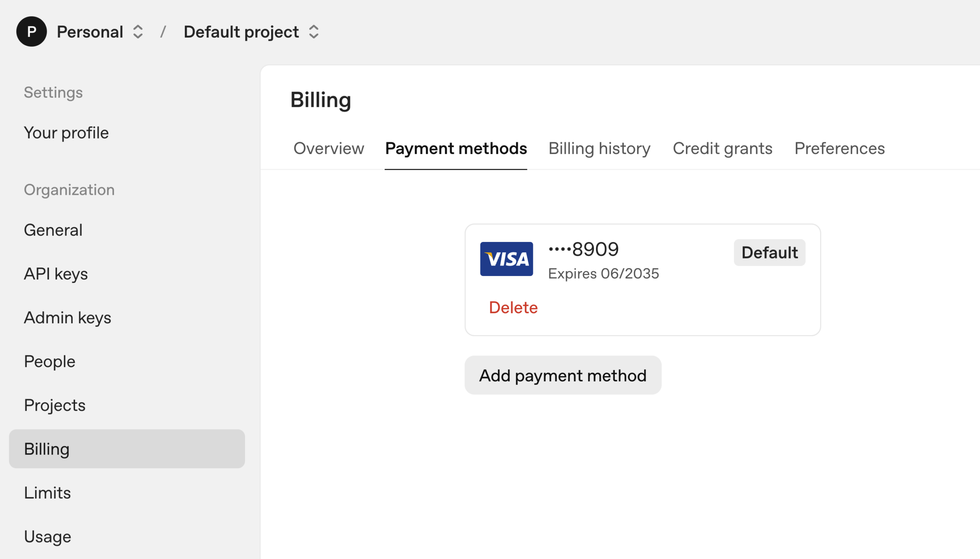980x559 pixels.
Task: Click the Personal organization avatar icon
Action: [31, 31]
